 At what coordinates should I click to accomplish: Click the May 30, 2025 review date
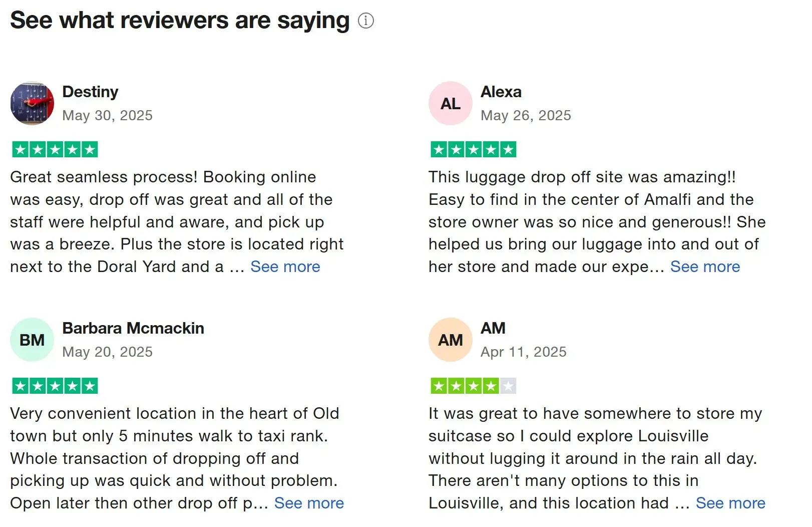click(x=107, y=115)
